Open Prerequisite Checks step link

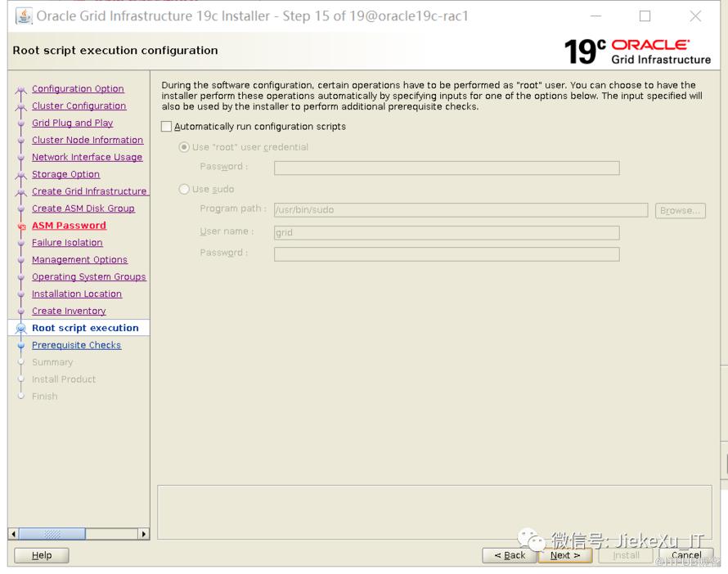(77, 345)
